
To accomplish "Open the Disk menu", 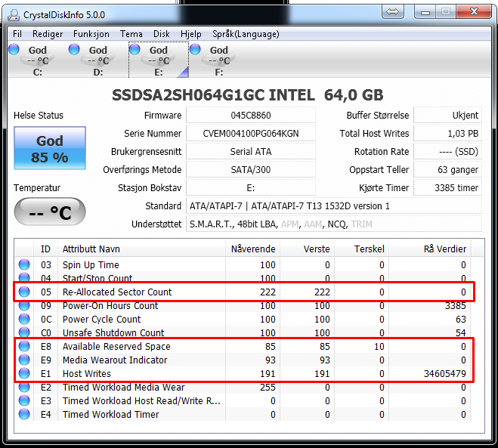I will (x=162, y=34).
